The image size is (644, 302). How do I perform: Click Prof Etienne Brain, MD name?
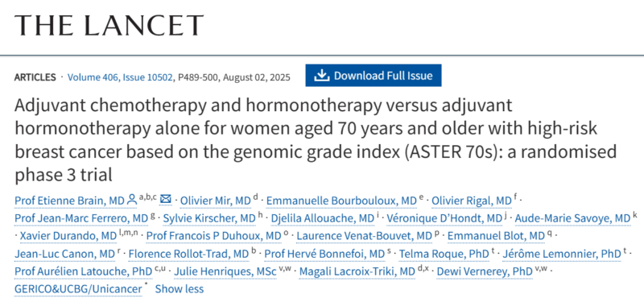(x=69, y=201)
